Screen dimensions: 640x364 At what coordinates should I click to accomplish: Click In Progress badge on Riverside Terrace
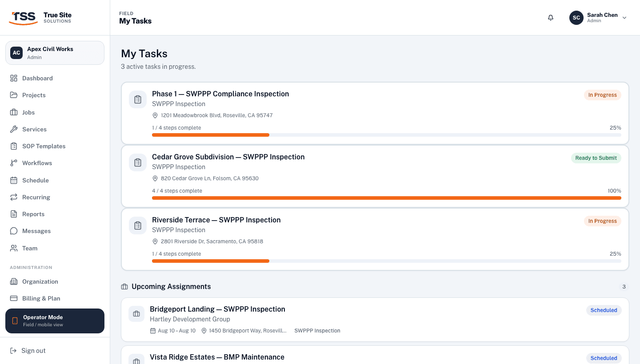pos(603,221)
